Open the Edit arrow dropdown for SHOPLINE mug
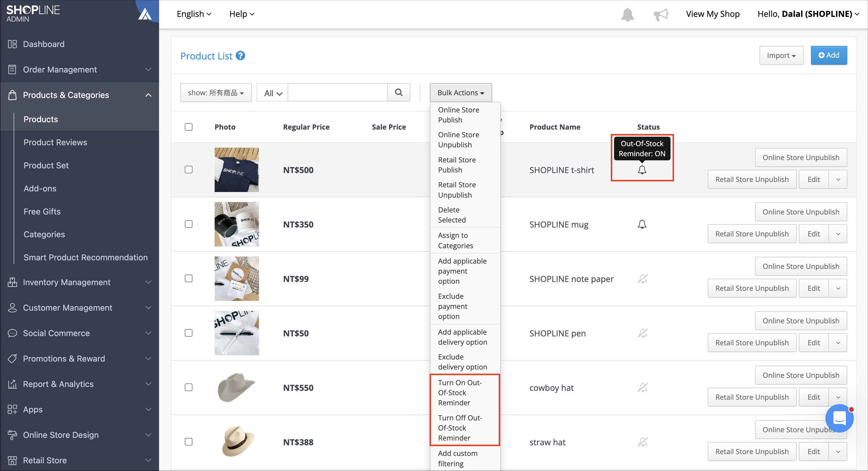 coord(838,234)
